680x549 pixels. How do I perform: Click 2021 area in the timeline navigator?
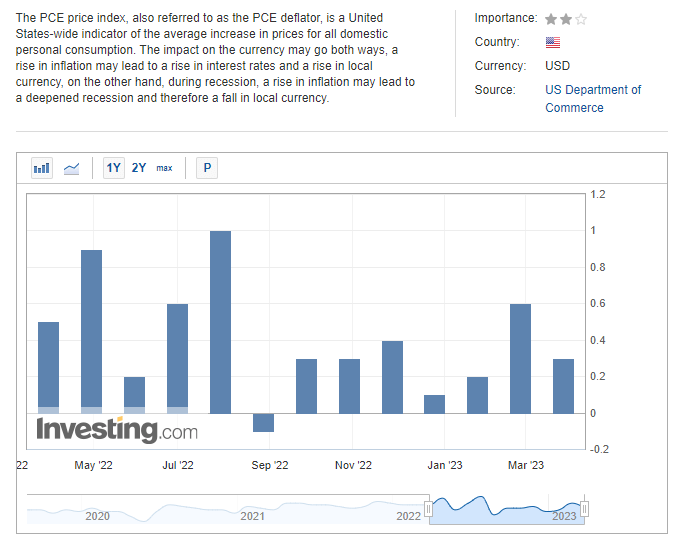pos(252,510)
